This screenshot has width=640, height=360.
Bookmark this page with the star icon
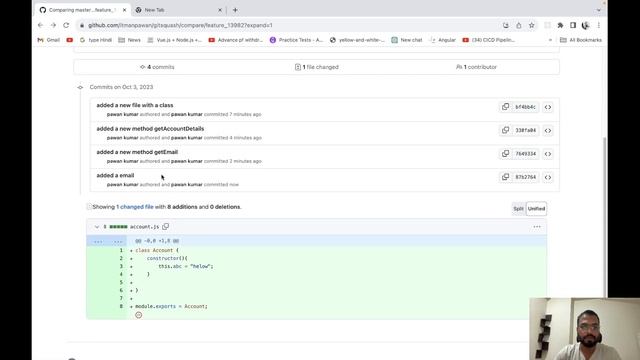pos(531,25)
